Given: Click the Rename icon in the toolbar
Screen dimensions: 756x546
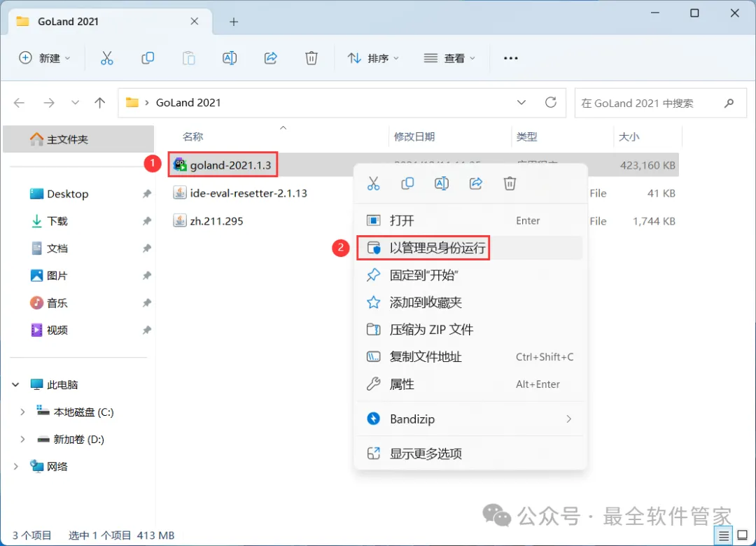Looking at the screenshot, I should (x=230, y=58).
